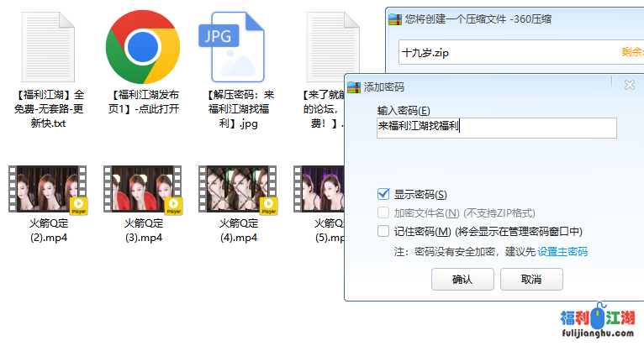Toggle the 加密文件名 checkbox
644x346 pixels.
point(384,213)
